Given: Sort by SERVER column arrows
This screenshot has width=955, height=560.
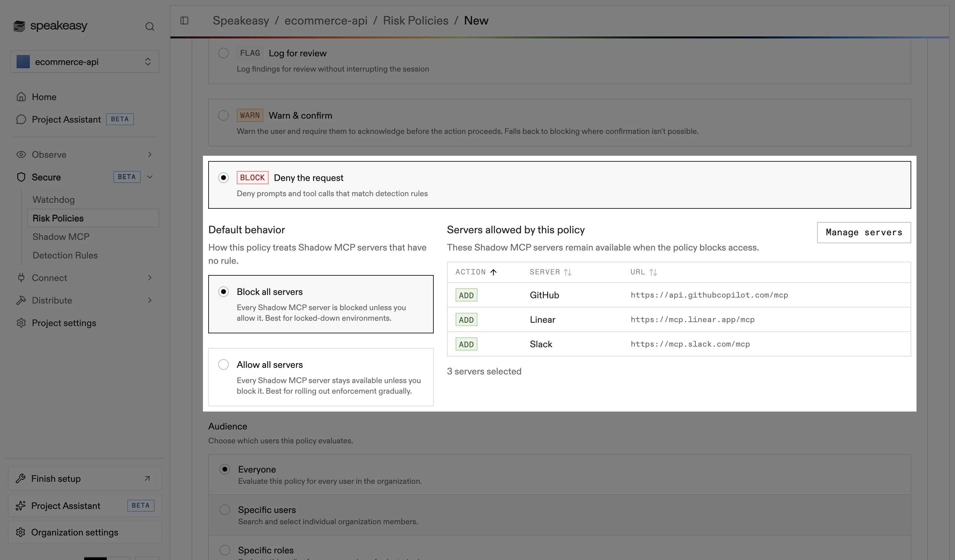Looking at the screenshot, I should (x=568, y=272).
